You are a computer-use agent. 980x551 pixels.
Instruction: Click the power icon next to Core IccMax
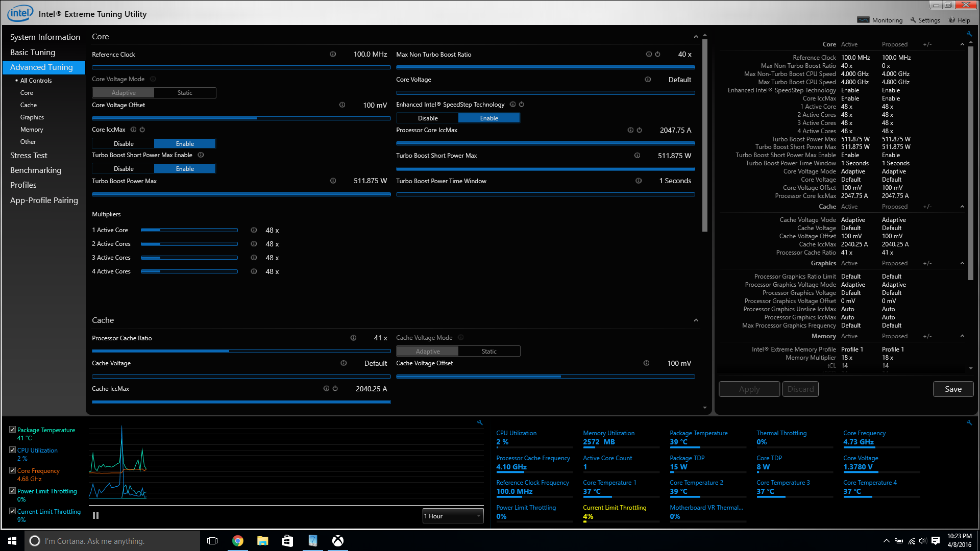[142, 130]
